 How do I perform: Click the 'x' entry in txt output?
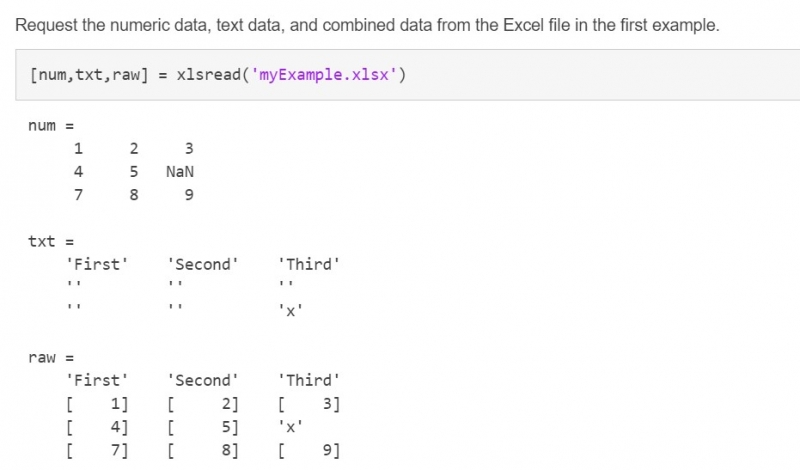pos(290,311)
